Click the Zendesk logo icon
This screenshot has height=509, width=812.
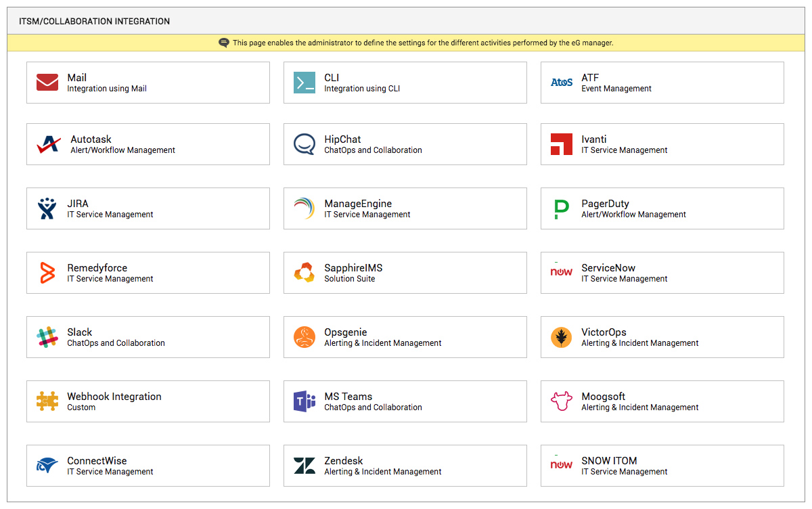[x=304, y=466]
